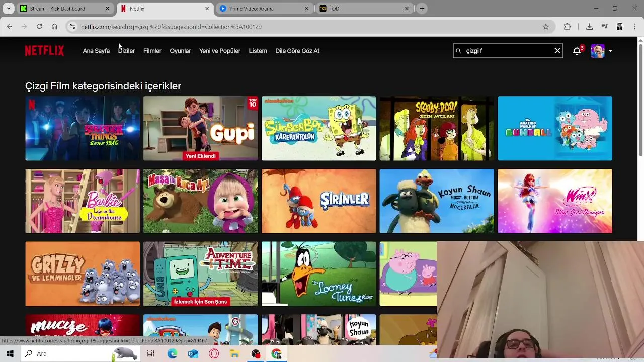Go back using the browser back arrow
The image size is (644, 362).
point(9,27)
